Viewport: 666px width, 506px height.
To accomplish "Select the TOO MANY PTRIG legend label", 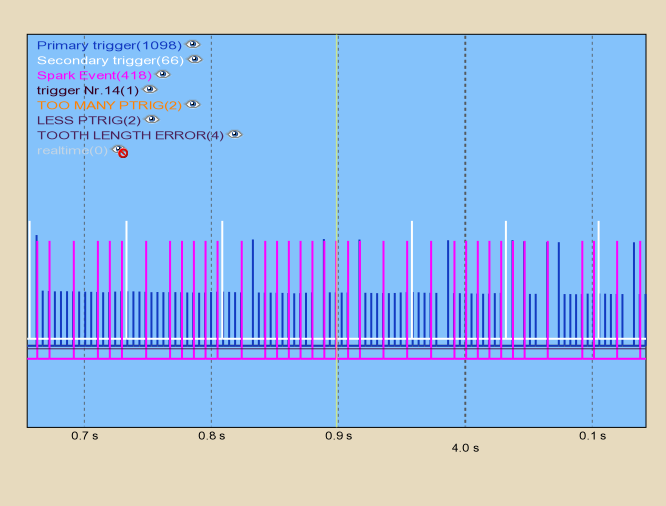I will click(x=110, y=105).
